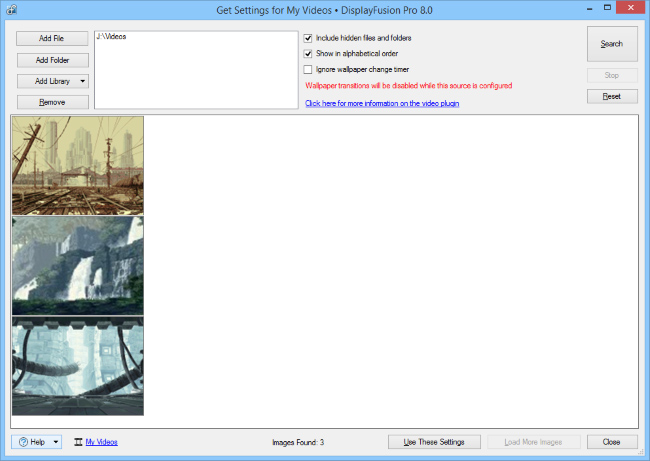Viewport: 650px width, 461px height.
Task: Start the Search button
Action: pyautogui.click(x=612, y=44)
